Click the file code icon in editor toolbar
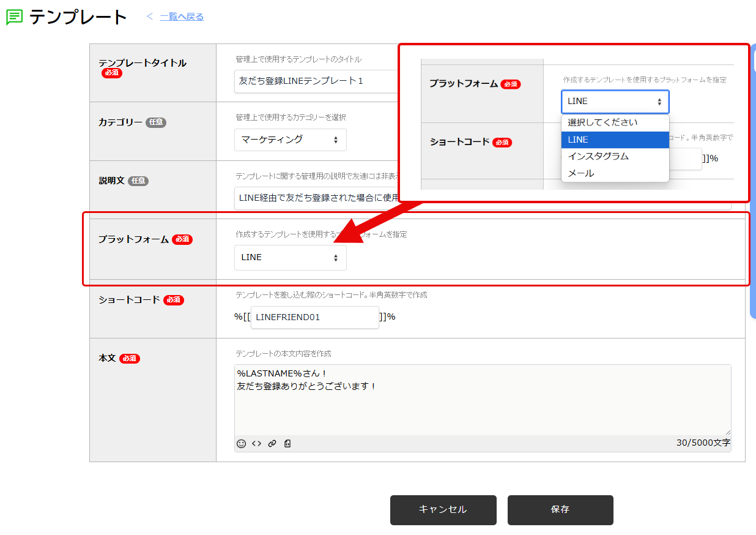The width and height of the screenshot is (756, 535). [x=287, y=443]
